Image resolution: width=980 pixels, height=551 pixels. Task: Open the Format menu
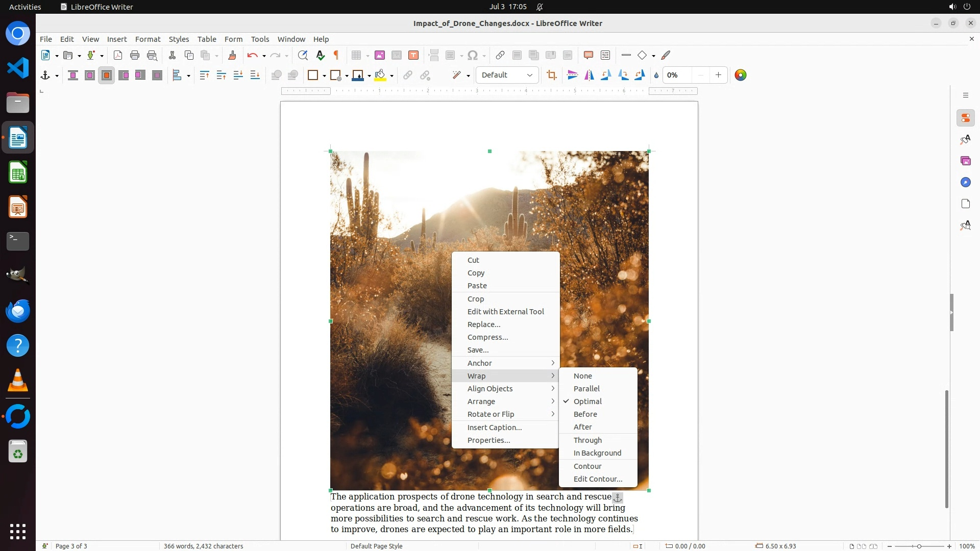(x=148, y=39)
